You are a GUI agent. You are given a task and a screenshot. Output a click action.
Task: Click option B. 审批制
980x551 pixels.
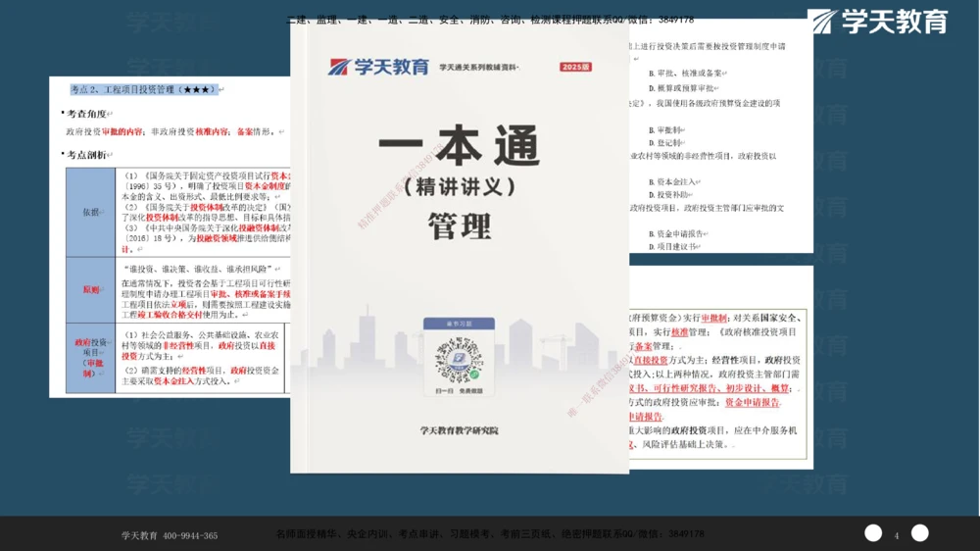coord(666,130)
